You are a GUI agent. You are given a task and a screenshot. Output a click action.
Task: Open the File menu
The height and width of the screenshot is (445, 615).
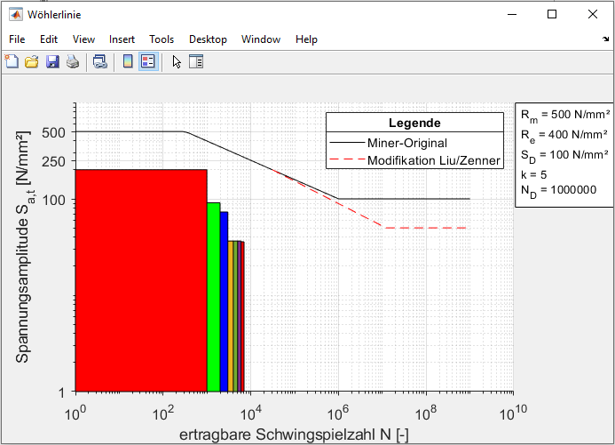pyautogui.click(x=17, y=39)
